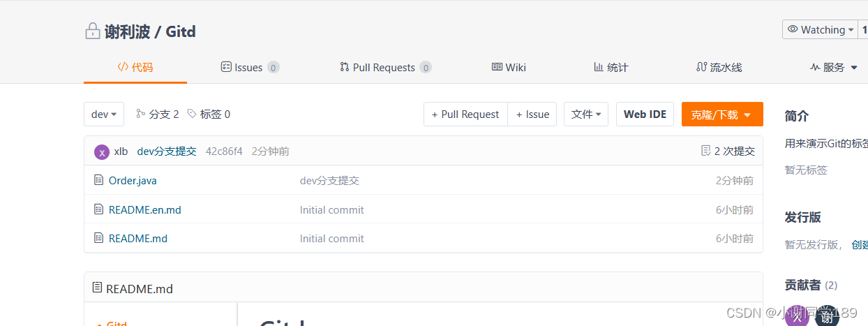Open commit hash 42c86f4
Screen dimensions: 868x326
click(224, 151)
